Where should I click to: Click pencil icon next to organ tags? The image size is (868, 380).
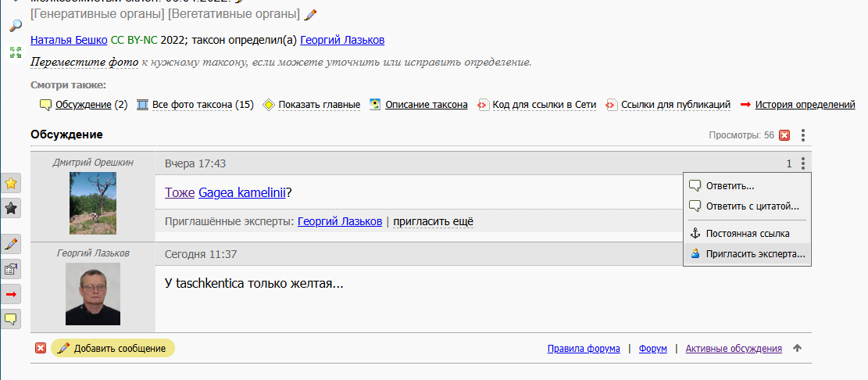click(x=311, y=14)
